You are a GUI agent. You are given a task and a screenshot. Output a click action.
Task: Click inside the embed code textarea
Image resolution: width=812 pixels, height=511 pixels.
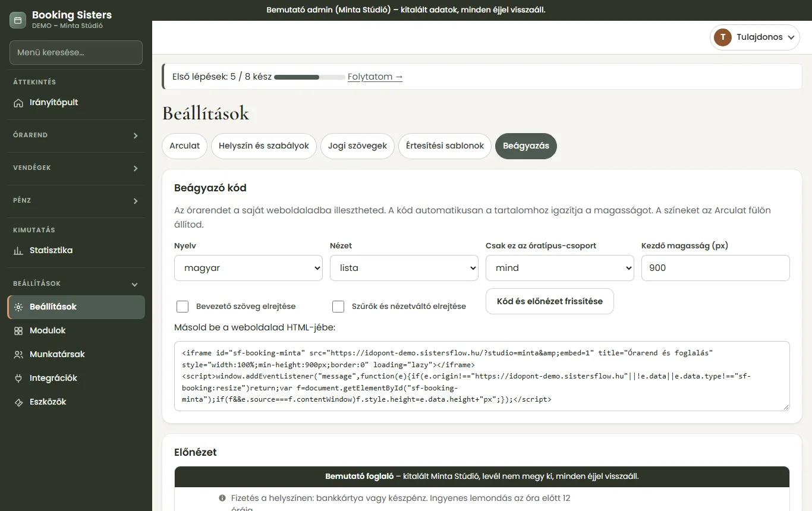coord(482,376)
